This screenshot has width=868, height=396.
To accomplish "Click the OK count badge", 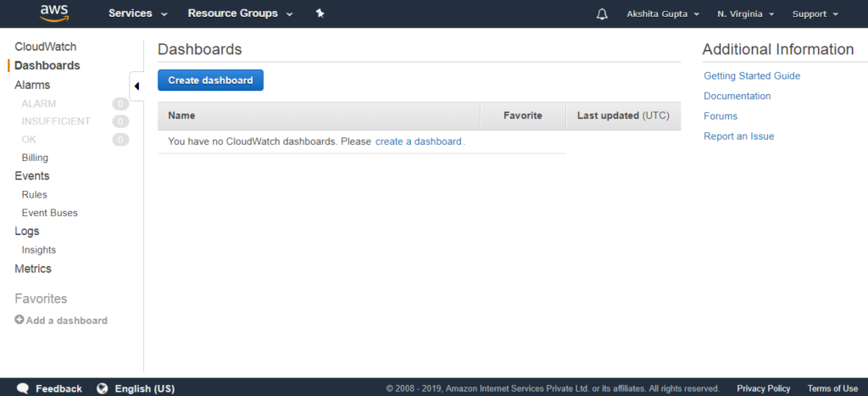I will click(x=120, y=140).
